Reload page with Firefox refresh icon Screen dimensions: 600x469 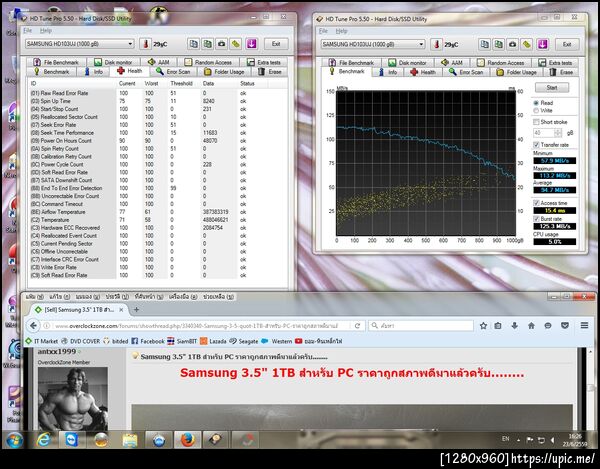pyautogui.click(x=357, y=326)
